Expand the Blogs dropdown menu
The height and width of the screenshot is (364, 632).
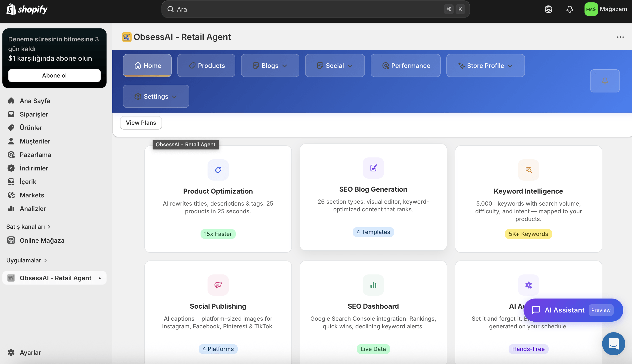tap(270, 65)
